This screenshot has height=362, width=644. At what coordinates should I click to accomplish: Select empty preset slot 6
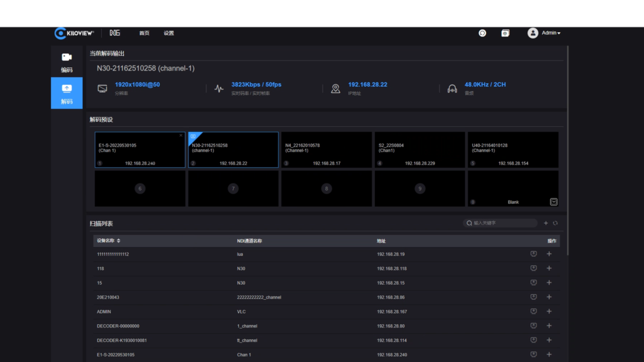pyautogui.click(x=140, y=189)
